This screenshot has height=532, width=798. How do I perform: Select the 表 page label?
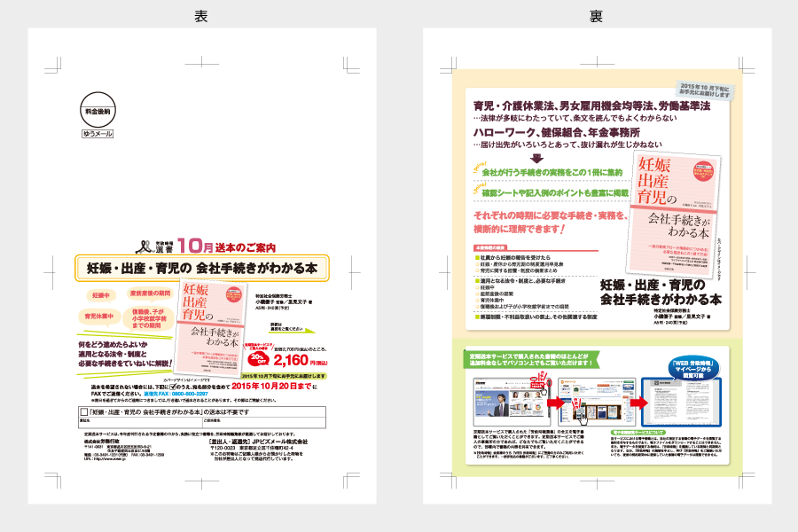pyautogui.click(x=201, y=15)
